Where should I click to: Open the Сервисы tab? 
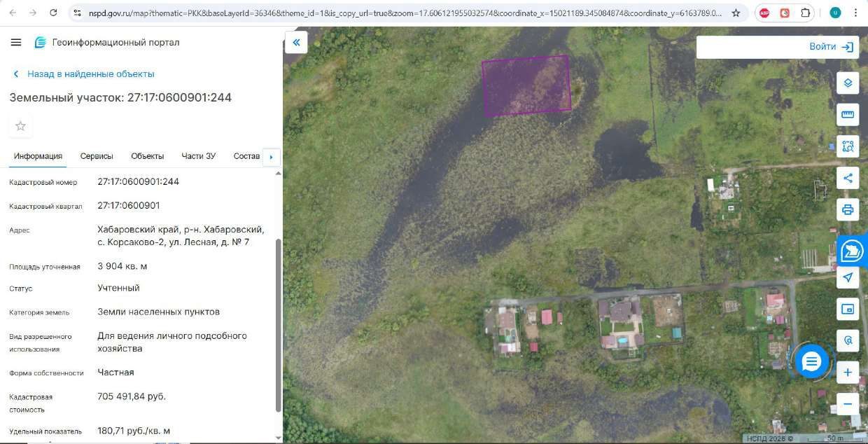point(97,156)
